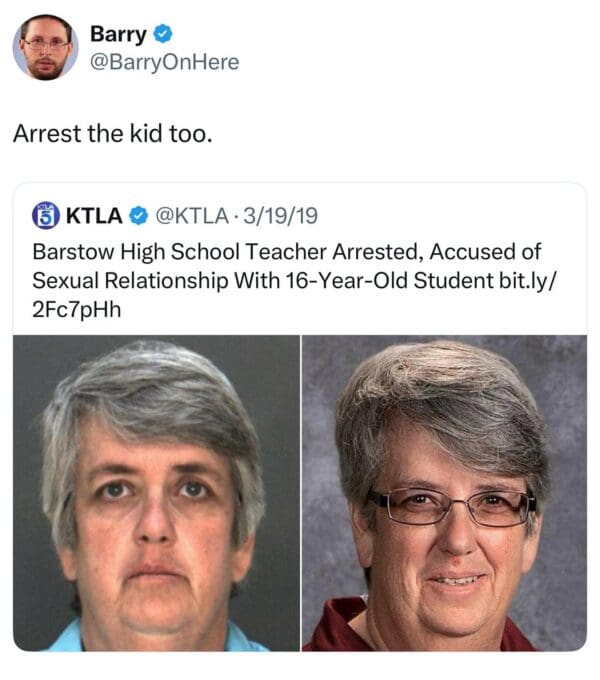600x680 pixels.
Task: Open the @BarryOnHere handle
Action: pos(165,62)
